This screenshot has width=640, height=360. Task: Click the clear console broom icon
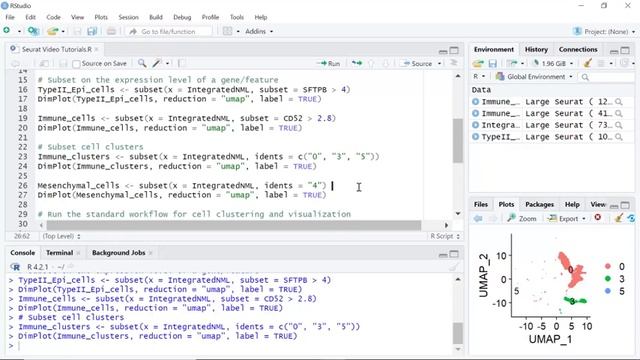[453, 267]
